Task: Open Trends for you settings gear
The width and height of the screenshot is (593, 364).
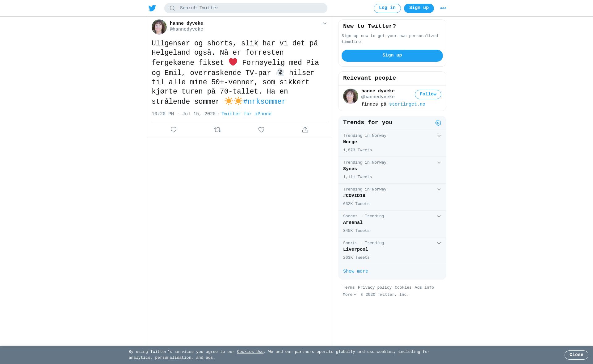Action: point(438,123)
